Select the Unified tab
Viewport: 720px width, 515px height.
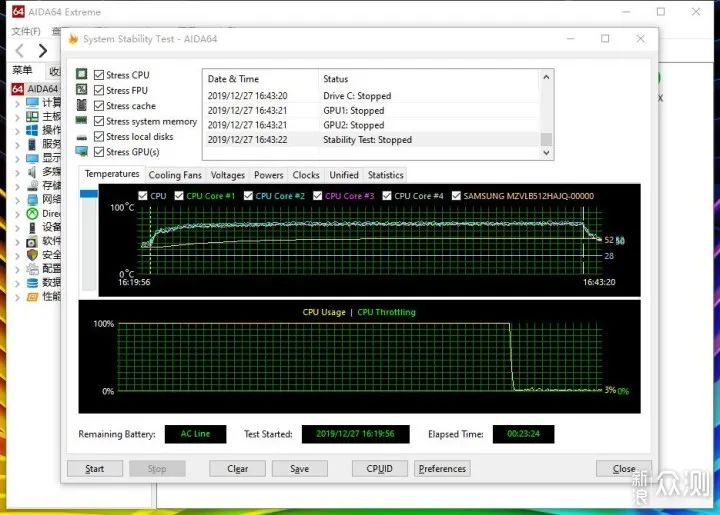coord(344,175)
